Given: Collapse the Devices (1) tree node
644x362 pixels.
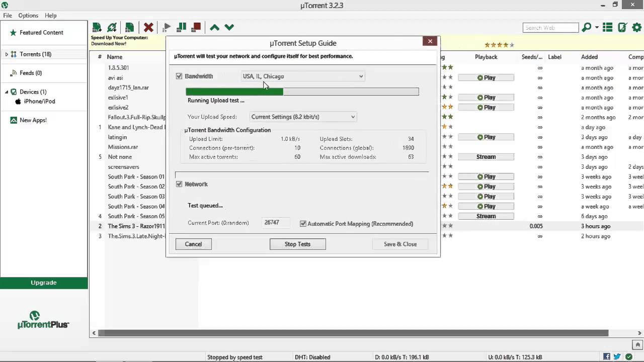Looking at the screenshot, I should click(x=7, y=92).
